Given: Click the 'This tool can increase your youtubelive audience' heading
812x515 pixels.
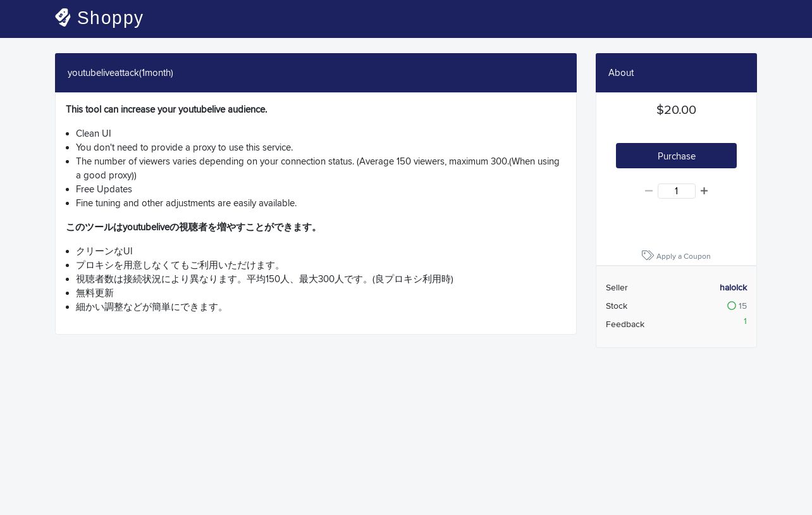Looking at the screenshot, I should [166, 109].
